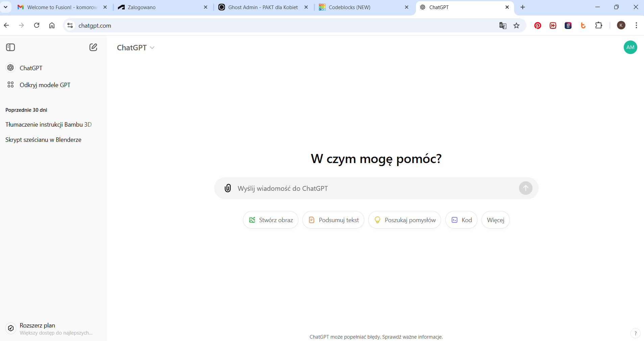644x341 pixels.
Task: Click the send message arrow button
Action: pos(525,188)
